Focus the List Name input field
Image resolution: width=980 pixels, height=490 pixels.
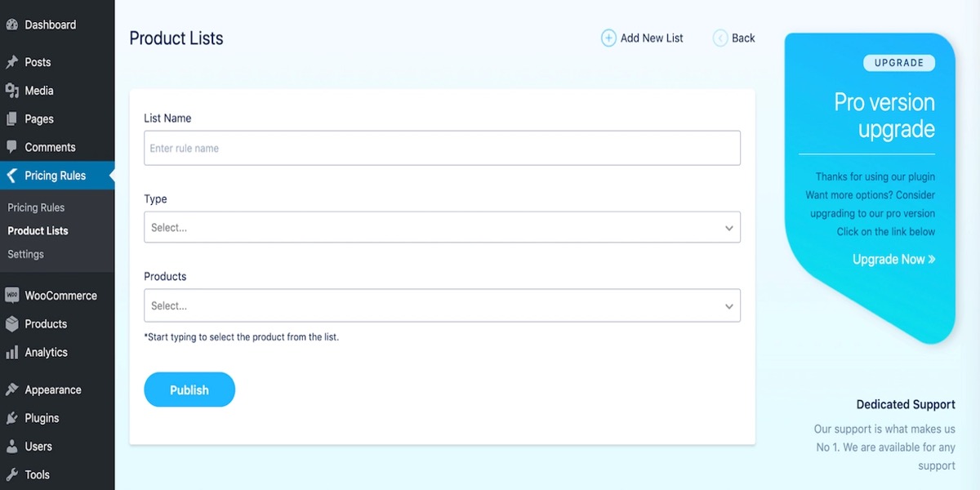point(441,149)
